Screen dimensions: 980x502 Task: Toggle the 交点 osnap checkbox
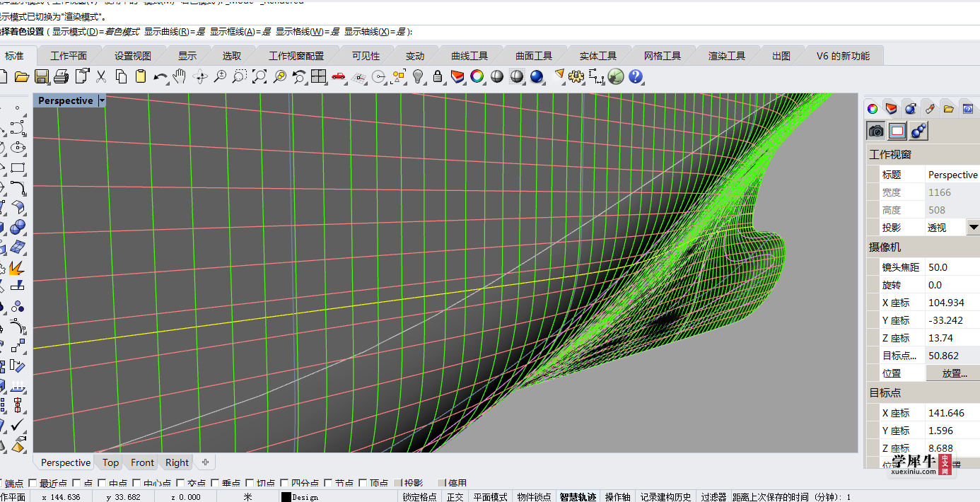click(x=181, y=484)
